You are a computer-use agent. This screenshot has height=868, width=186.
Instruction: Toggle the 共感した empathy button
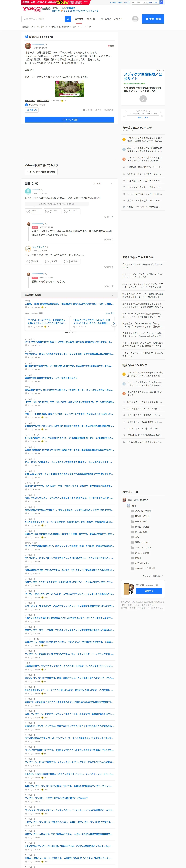click(32, 110)
